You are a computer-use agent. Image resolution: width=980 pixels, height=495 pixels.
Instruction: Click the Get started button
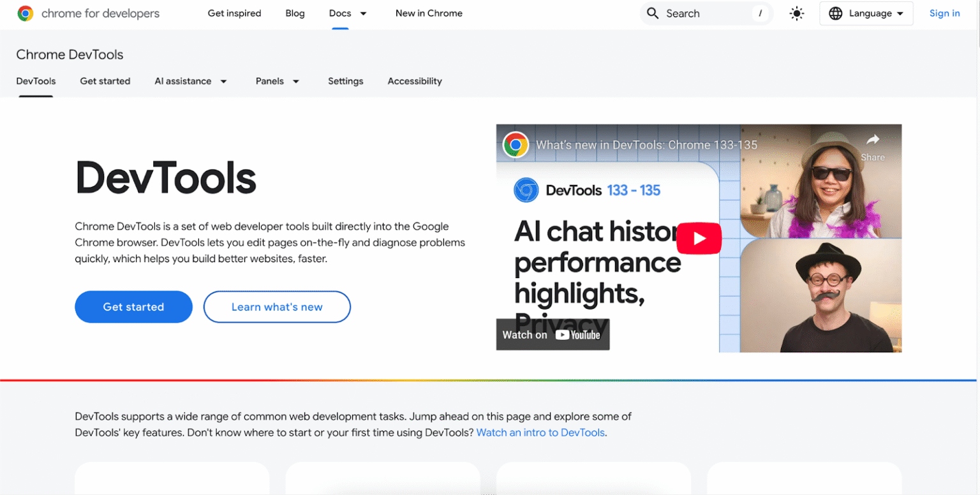(x=133, y=307)
